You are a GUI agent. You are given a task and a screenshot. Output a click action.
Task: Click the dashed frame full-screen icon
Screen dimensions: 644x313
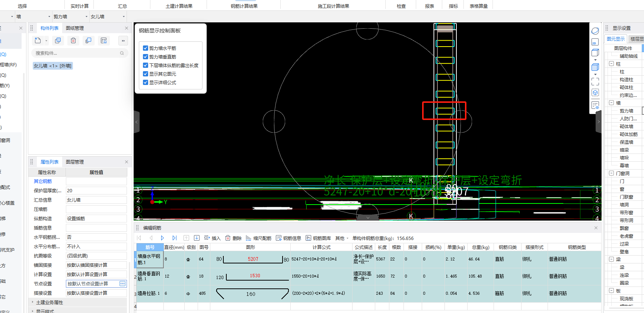(595, 81)
